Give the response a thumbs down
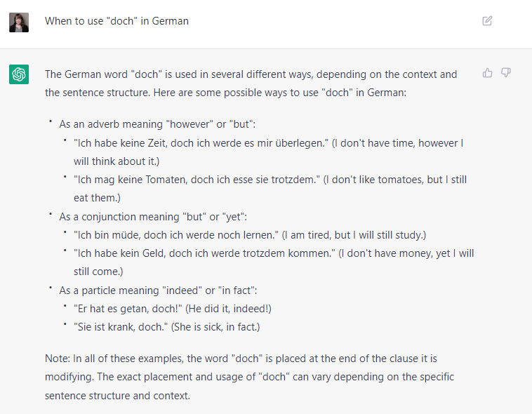The image size is (532, 414). tap(506, 72)
